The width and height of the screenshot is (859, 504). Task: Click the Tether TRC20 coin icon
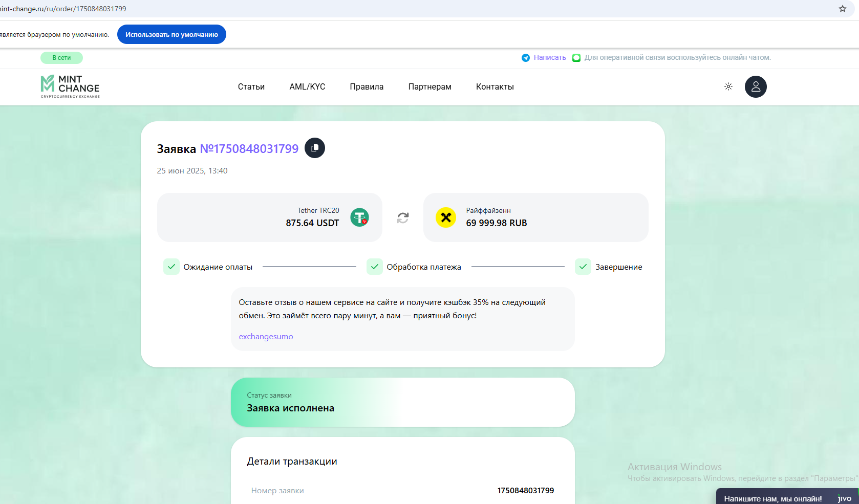tap(359, 217)
